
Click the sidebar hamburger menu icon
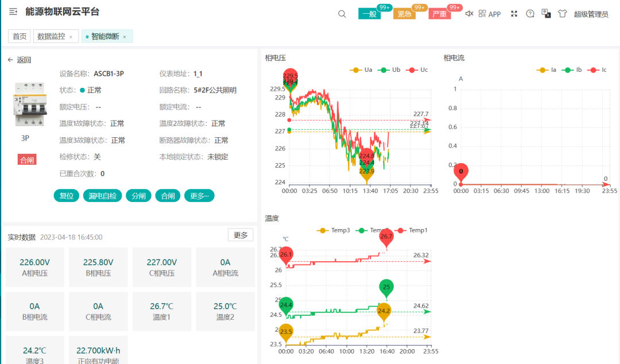[x=13, y=12]
